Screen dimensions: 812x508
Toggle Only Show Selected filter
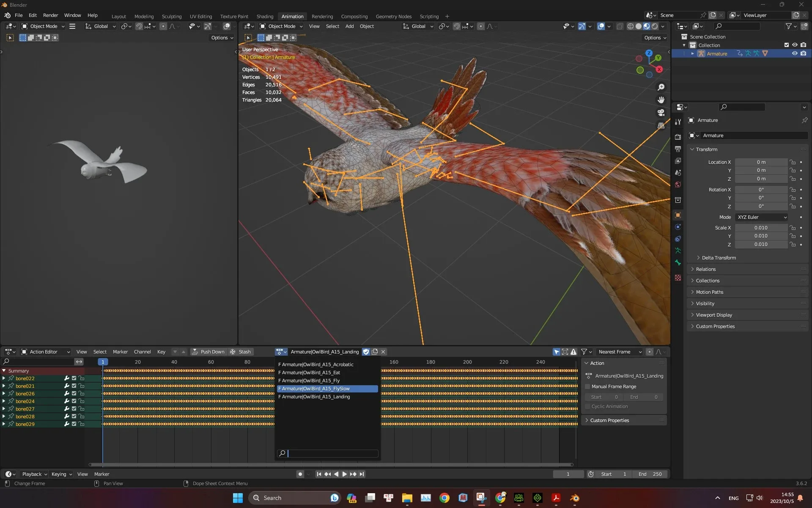[x=557, y=352]
